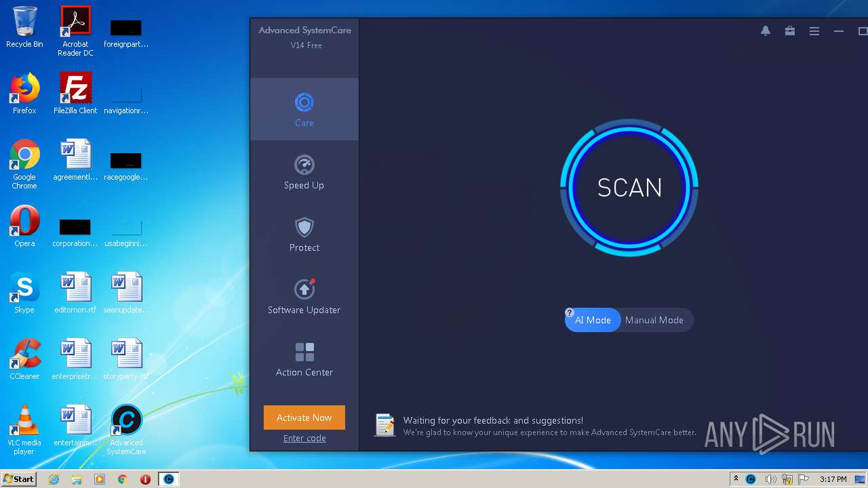Screen dimensions: 868x488
Task: Select FileZilla Client desktop shortcut
Action: [x=75, y=94]
